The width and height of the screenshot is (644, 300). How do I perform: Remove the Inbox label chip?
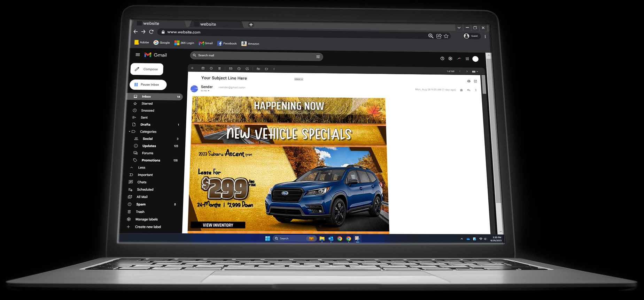point(302,80)
